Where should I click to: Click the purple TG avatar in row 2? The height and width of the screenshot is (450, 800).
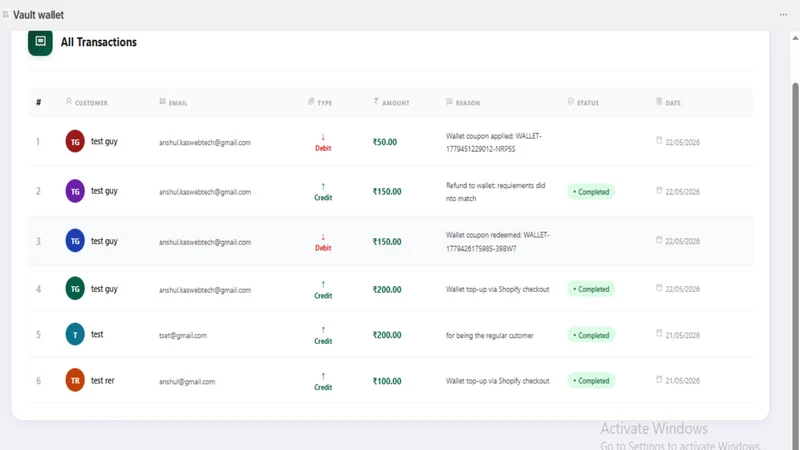click(75, 191)
